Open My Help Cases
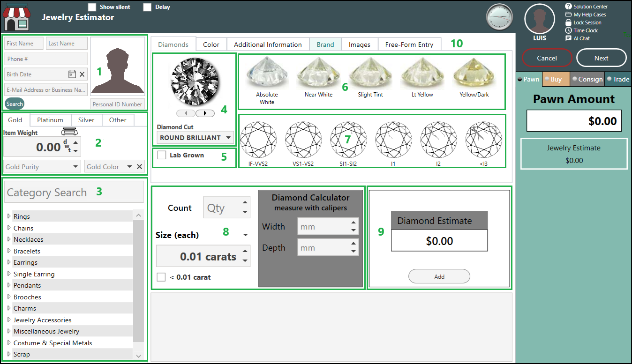632x364 pixels. coord(586,15)
